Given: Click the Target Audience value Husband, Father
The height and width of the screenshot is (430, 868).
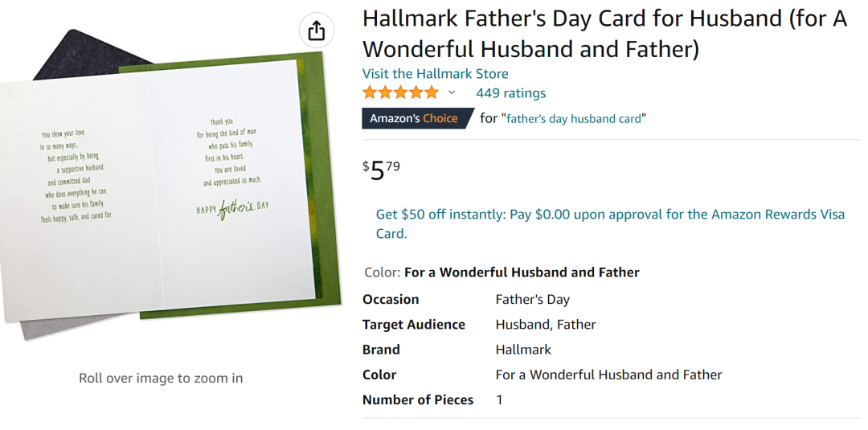Looking at the screenshot, I should (x=545, y=325).
